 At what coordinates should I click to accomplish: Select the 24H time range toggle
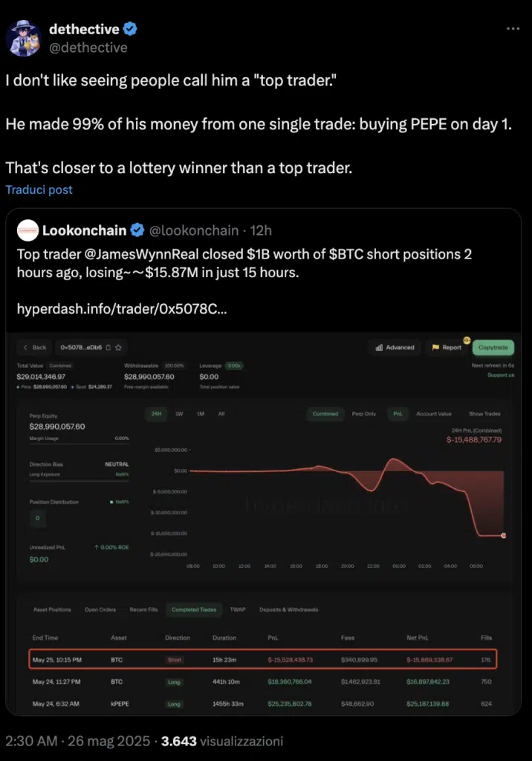(x=156, y=414)
